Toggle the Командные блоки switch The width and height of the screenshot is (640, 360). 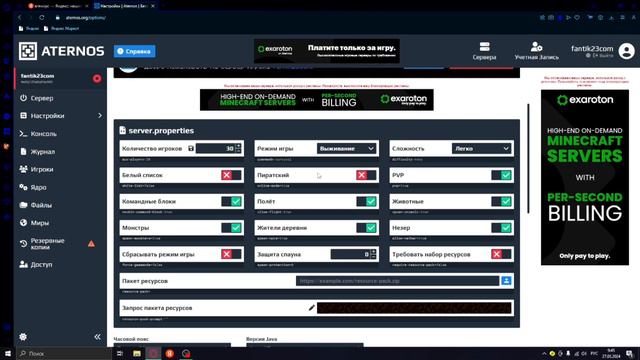pos(231,201)
